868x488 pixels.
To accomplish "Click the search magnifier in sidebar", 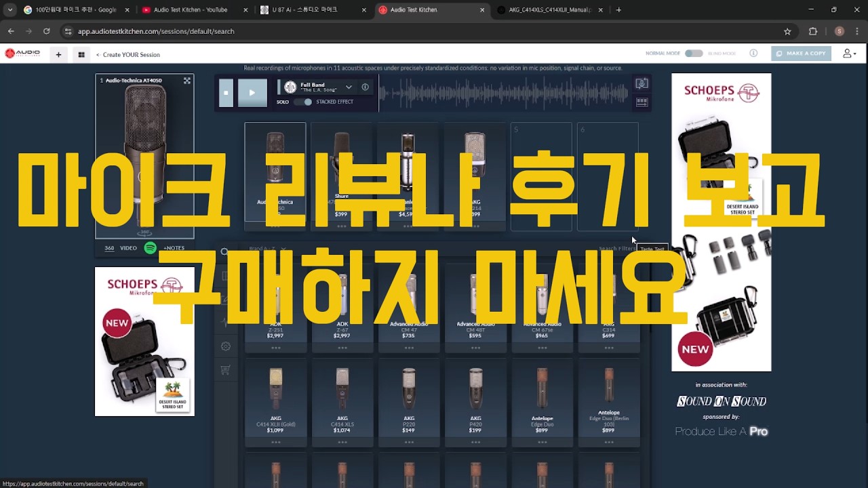I will pyautogui.click(x=225, y=252).
